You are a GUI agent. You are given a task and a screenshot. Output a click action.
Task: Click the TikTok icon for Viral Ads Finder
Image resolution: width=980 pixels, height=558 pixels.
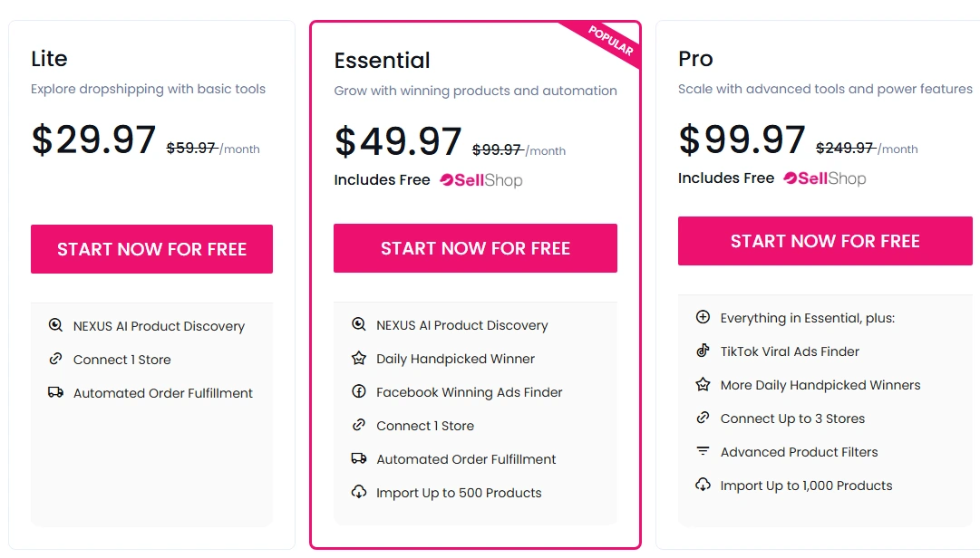[x=703, y=351]
